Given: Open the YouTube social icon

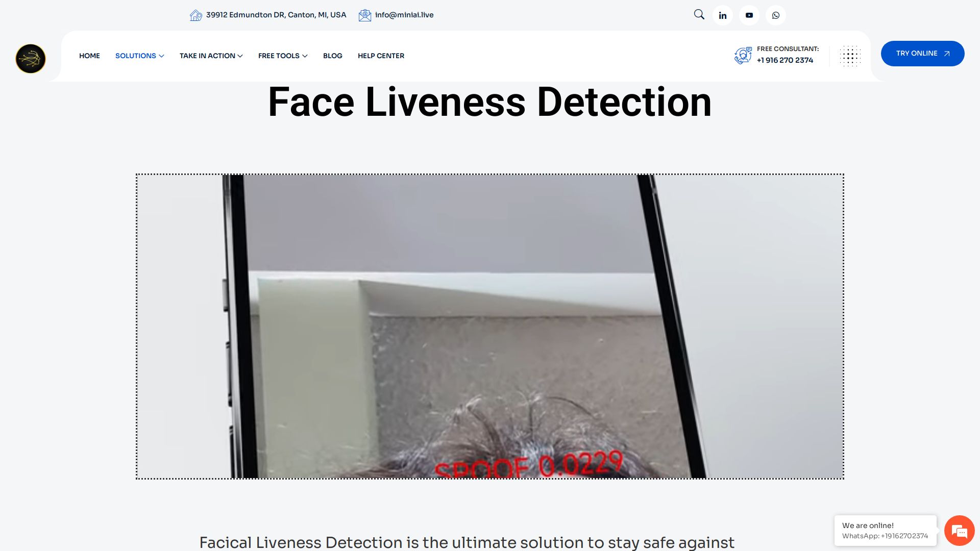Looking at the screenshot, I should pyautogui.click(x=749, y=15).
